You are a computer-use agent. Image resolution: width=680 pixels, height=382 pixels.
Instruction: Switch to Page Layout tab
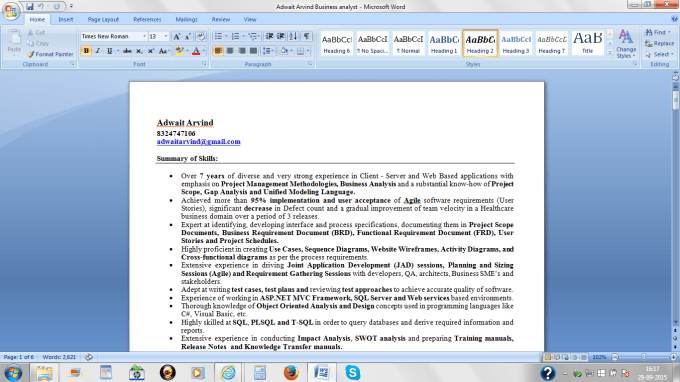(x=103, y=20)
